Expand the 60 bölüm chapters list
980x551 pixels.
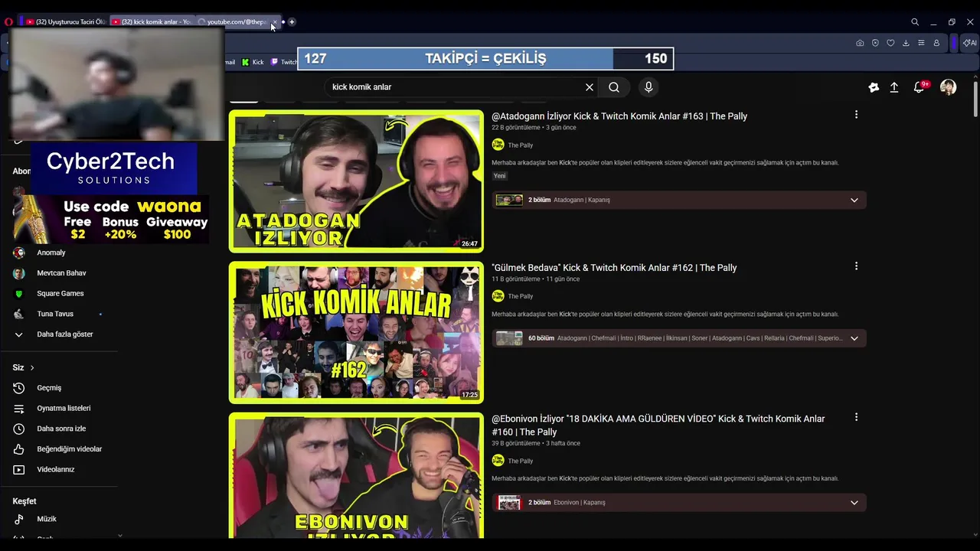(x=854, y=338)
